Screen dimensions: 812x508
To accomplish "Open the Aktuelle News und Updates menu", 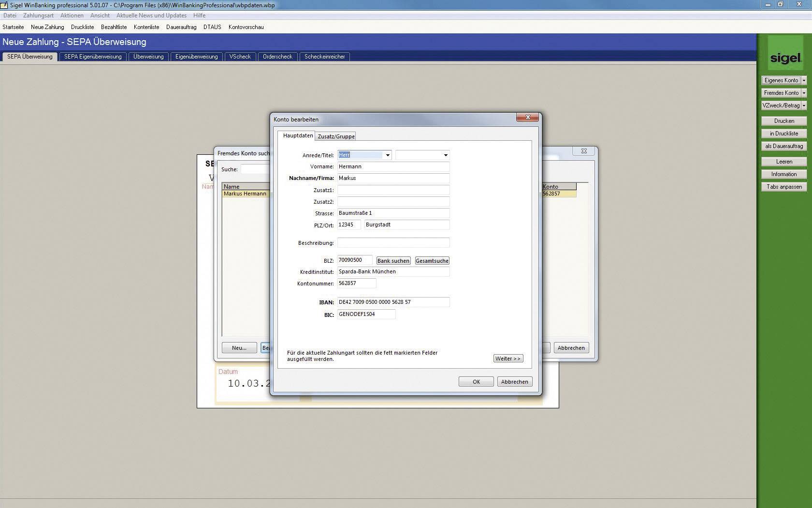I will 151,15.
